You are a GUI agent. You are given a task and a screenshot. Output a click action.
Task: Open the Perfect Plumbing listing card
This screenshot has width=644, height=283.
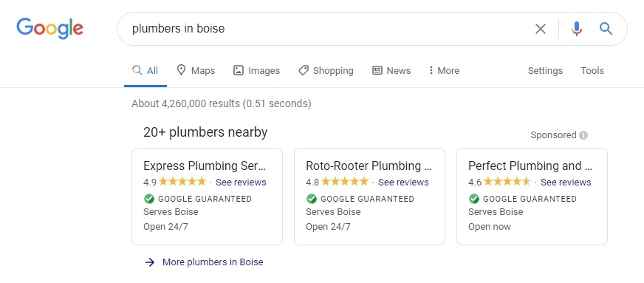[x=532, y=197]
